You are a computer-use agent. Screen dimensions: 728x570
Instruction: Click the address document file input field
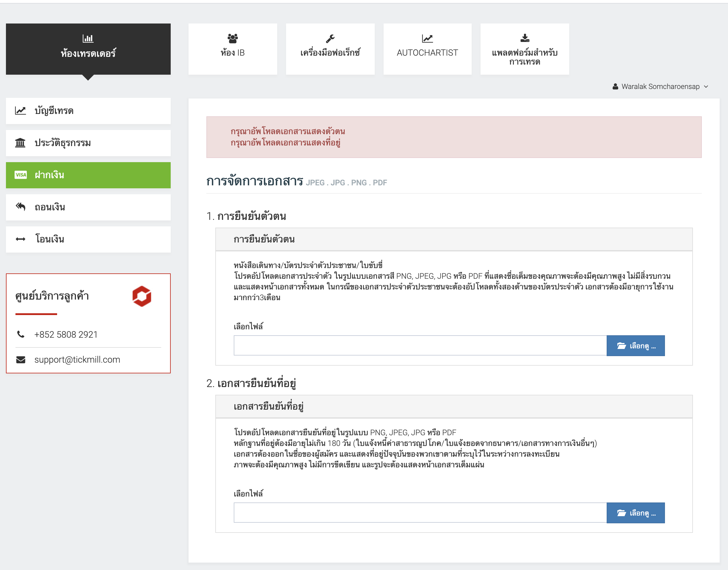point(420,513)
